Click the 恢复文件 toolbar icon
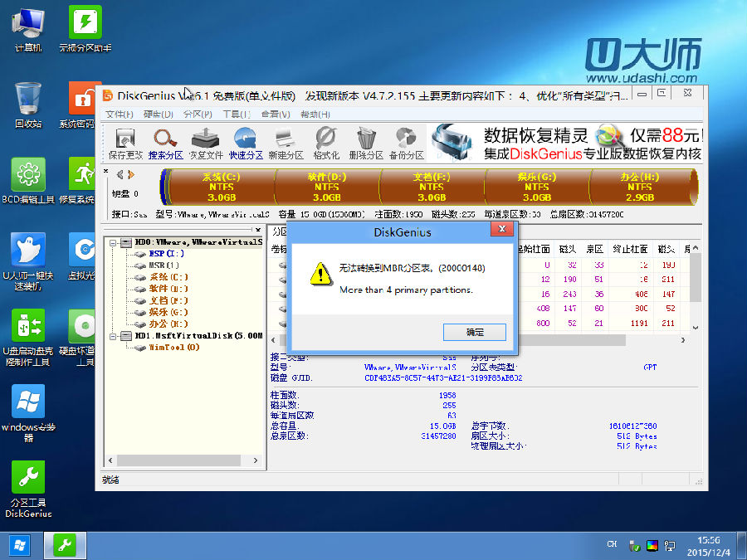 [x=205, y=143]
